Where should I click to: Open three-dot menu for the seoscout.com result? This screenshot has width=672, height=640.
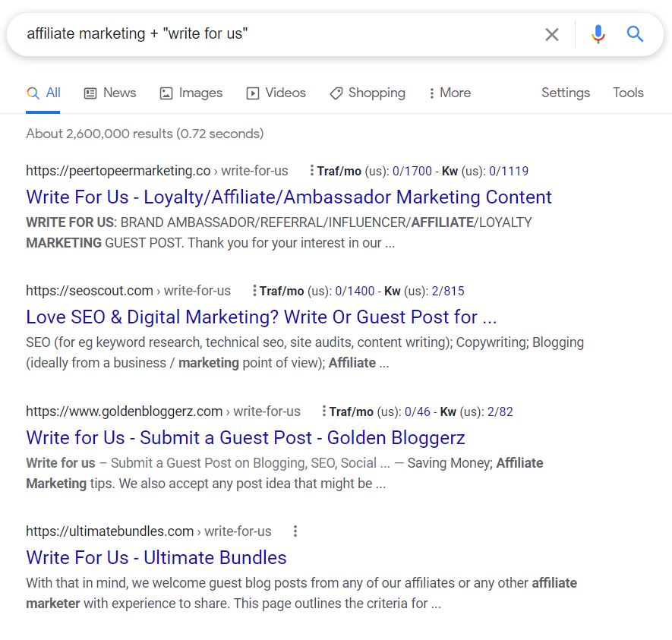254,291
